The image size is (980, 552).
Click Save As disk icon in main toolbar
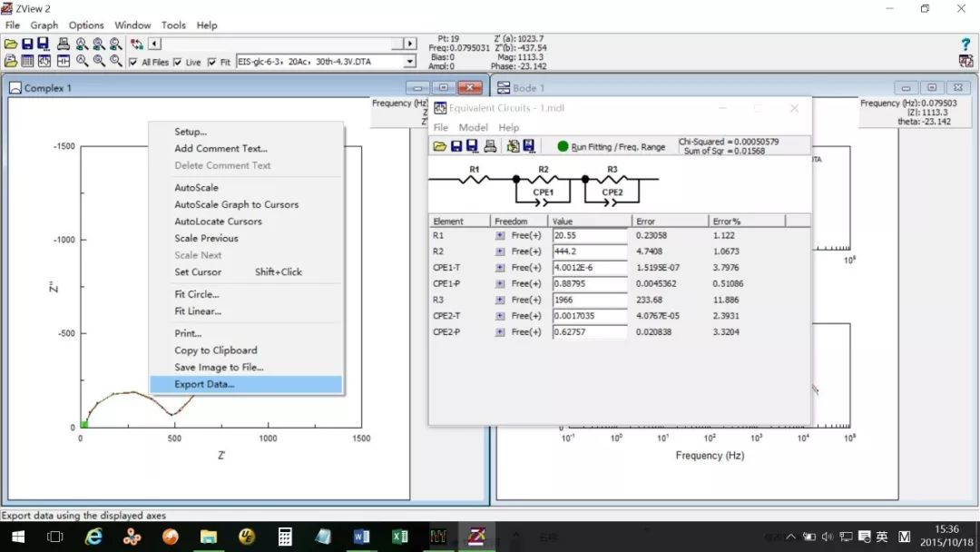44,44
